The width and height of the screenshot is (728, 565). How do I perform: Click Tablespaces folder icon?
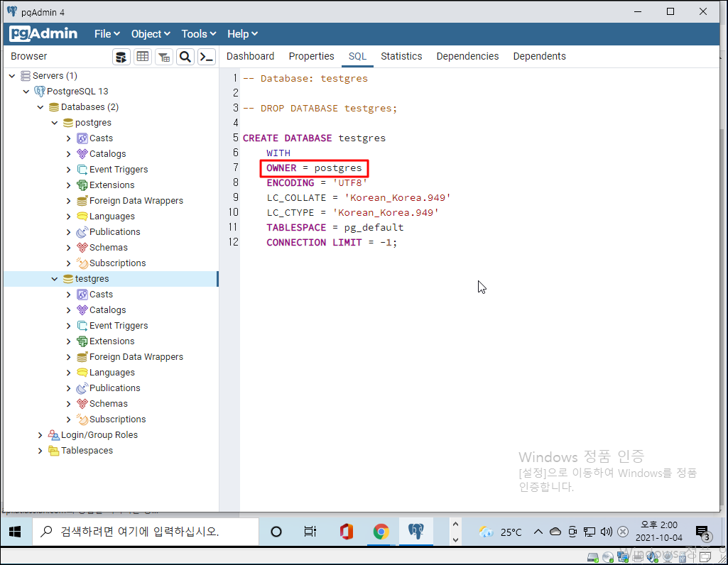[54, 451]
